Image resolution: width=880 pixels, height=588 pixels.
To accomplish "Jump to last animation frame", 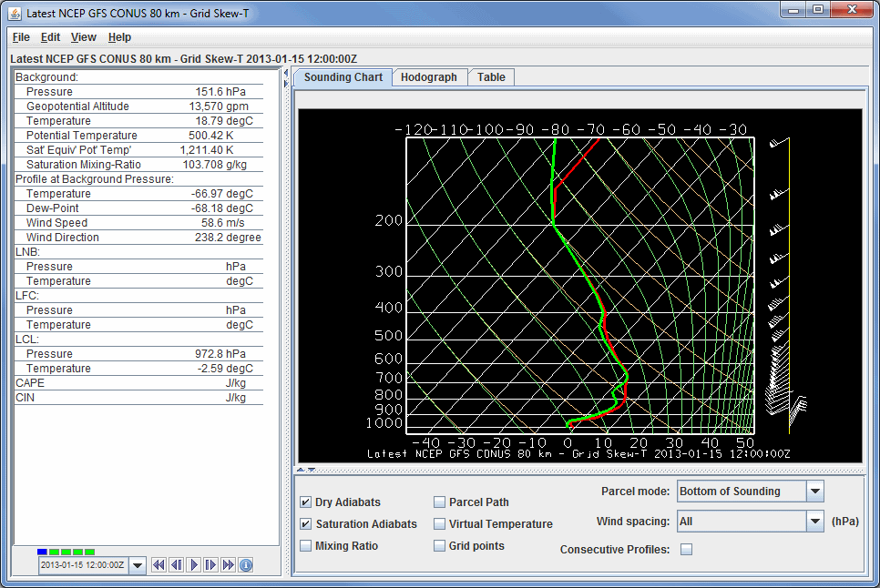I will pos(228,565).
